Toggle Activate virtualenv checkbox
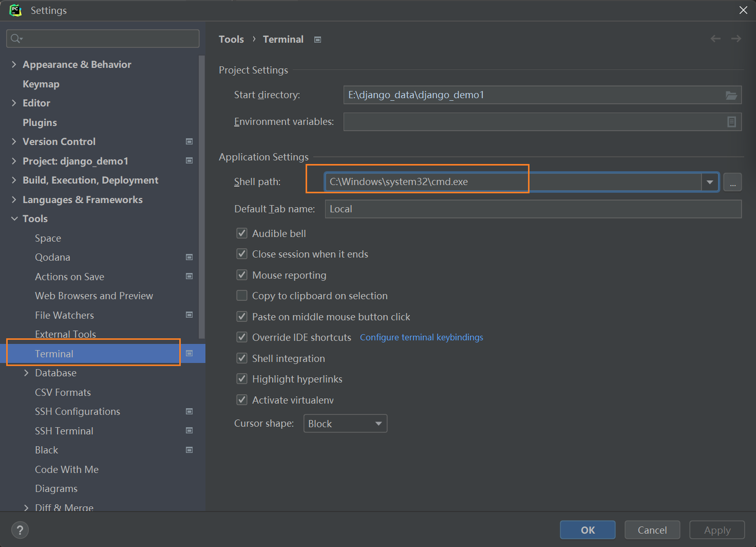The width and height of the screenshot is (756, 547). click(242, 400)
